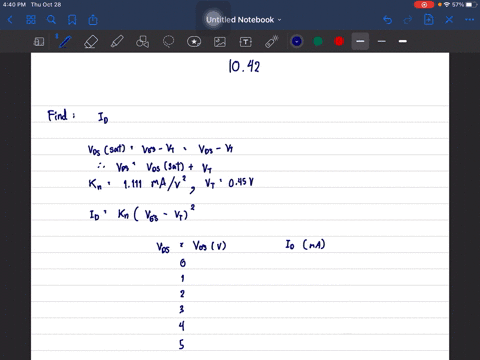
Task: Select the Image insert tool
Action: [220, 42]
